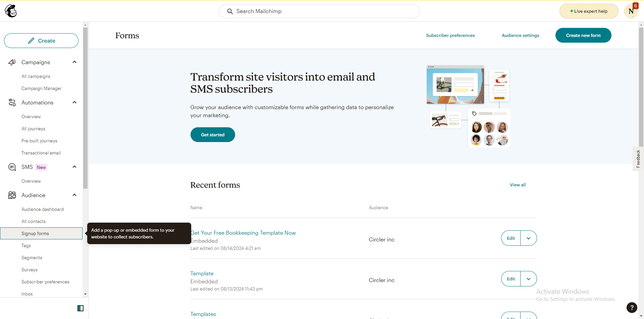
Task: Open Surveys in sidebar
Action: coord(30,270)
